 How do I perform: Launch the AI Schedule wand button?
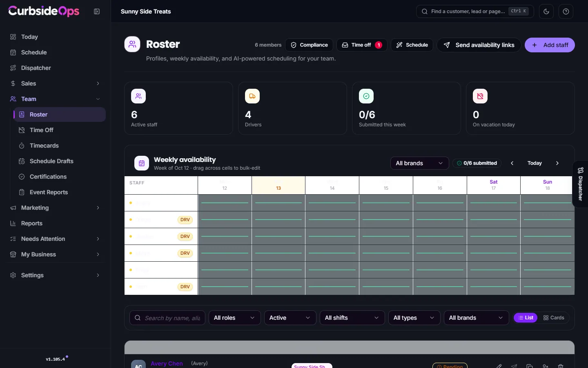(x=412, y=45)
